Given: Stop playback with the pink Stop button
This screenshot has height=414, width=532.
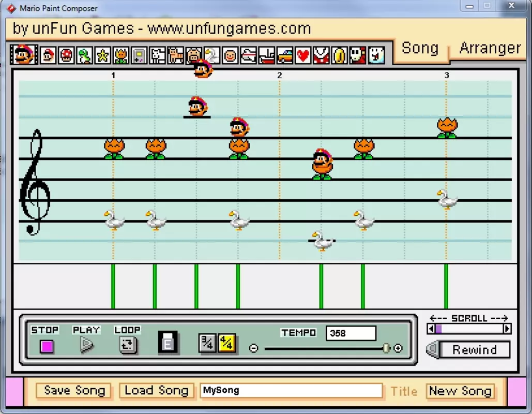Looking at the screenshot, I should (x=47, y=346).
